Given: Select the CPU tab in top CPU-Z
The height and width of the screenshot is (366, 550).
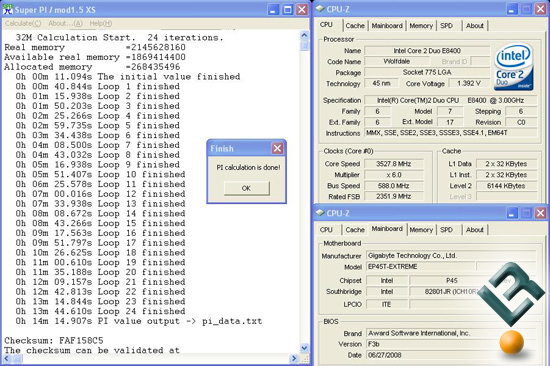Looking at the screenshot, I should pyautogui.click(x=326, y=25).
